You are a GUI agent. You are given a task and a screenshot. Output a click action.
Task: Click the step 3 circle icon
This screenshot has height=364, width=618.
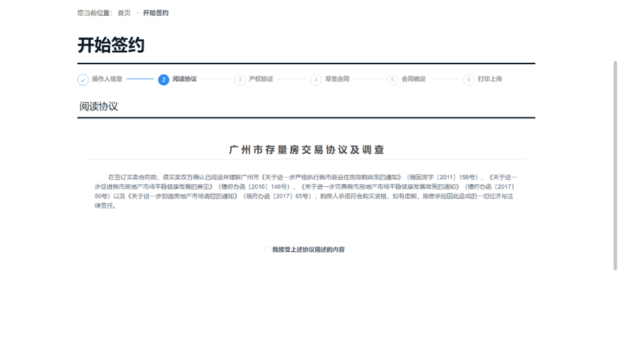click(239, 79)
